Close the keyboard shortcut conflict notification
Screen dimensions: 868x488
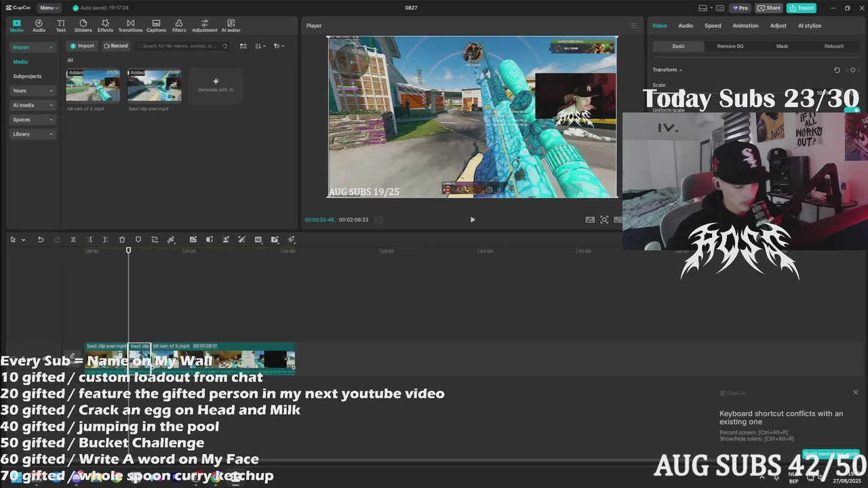[x=855, y=392]
